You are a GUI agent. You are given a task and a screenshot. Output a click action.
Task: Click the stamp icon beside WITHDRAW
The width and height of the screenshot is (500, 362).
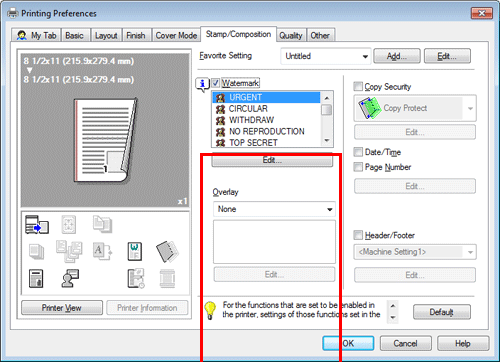pyautogui.click(x=220, y=120)
